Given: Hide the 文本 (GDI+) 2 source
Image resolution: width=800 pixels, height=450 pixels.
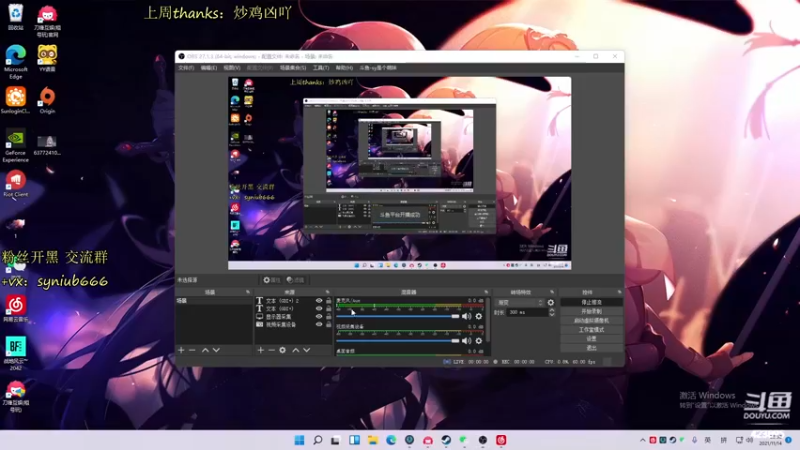Looking at the screenshot, I should click(x=319, y=301).
